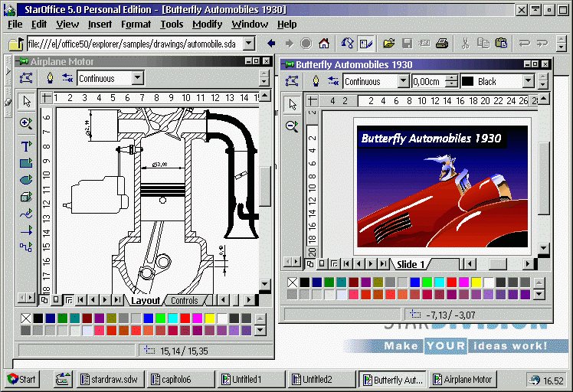573x392 pixels.
Task: Click the Paste clipboard icon
Action: (501, 44)
